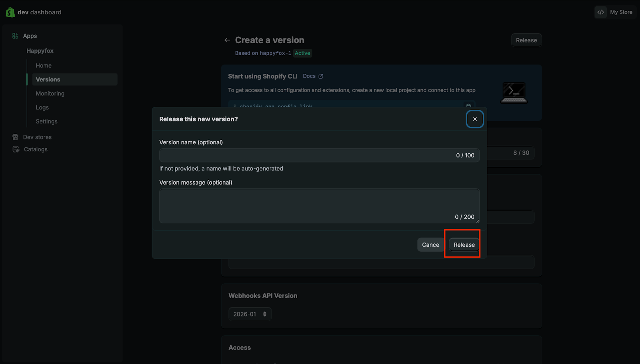The width and height of the screenshot is (640, 364).
Task: Go to Monitoring in the sidebar
Action: click(x=50, y=93)
